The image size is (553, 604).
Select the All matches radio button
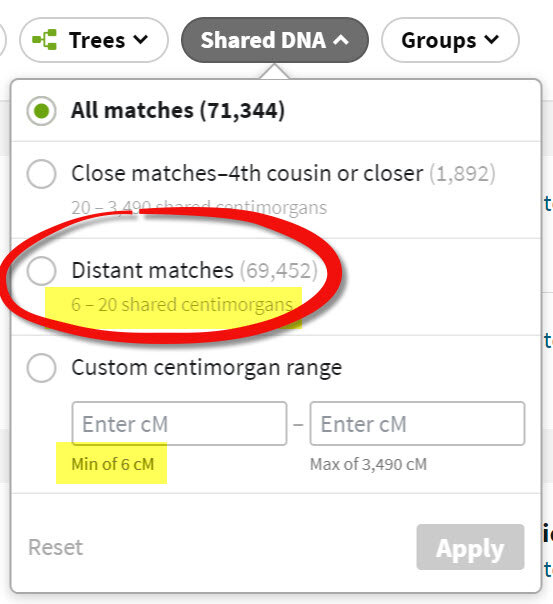point(41,111)
